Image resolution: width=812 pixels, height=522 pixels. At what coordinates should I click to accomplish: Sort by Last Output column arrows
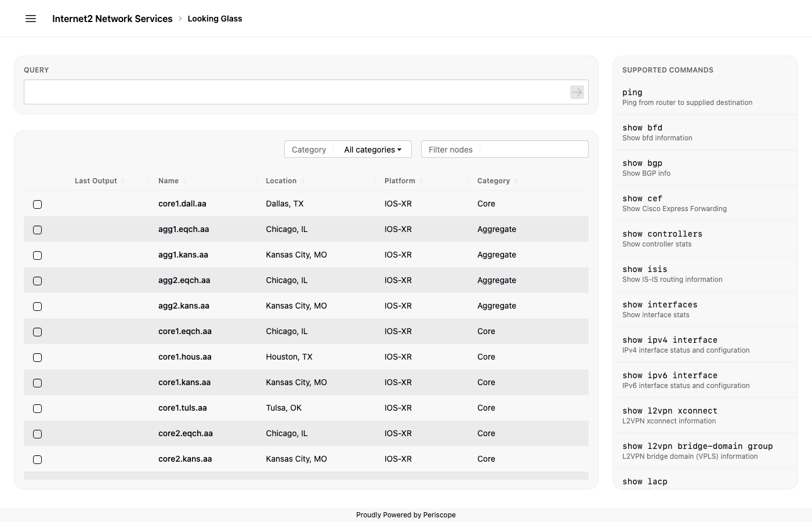(123, 181)
